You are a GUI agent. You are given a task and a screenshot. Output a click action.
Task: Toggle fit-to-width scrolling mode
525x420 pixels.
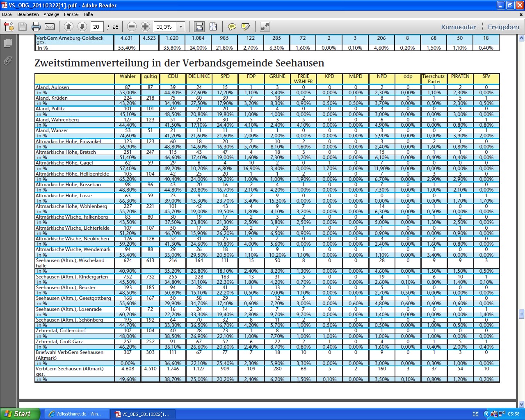coord(199,27)
